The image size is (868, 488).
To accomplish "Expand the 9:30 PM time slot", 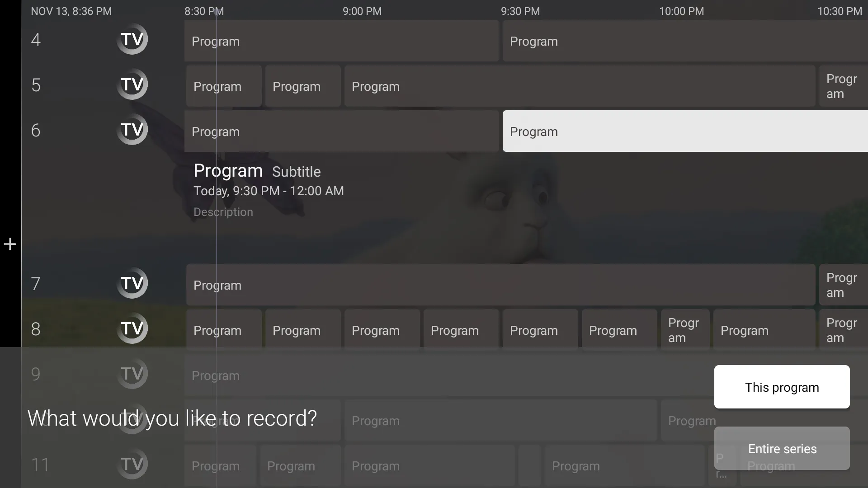I will 520,11.
